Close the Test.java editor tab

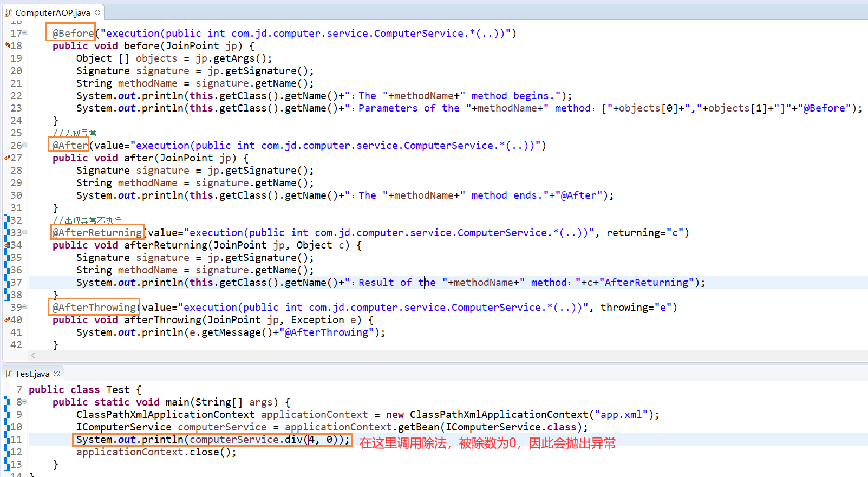57,373
